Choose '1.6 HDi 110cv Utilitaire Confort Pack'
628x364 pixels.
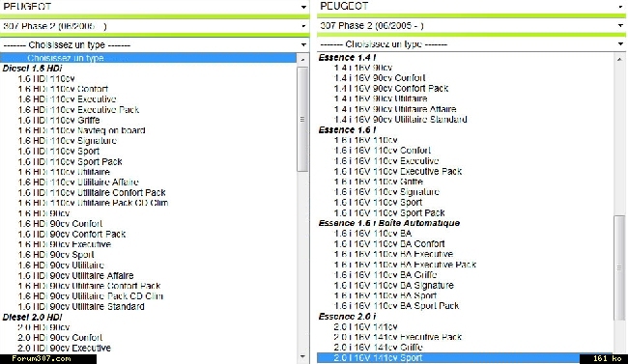pyautogui.click(x=92, y=192)
